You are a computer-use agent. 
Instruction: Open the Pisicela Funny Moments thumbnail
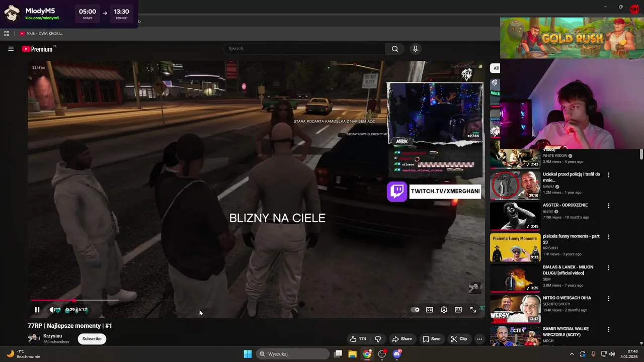[x=515, y=247]
